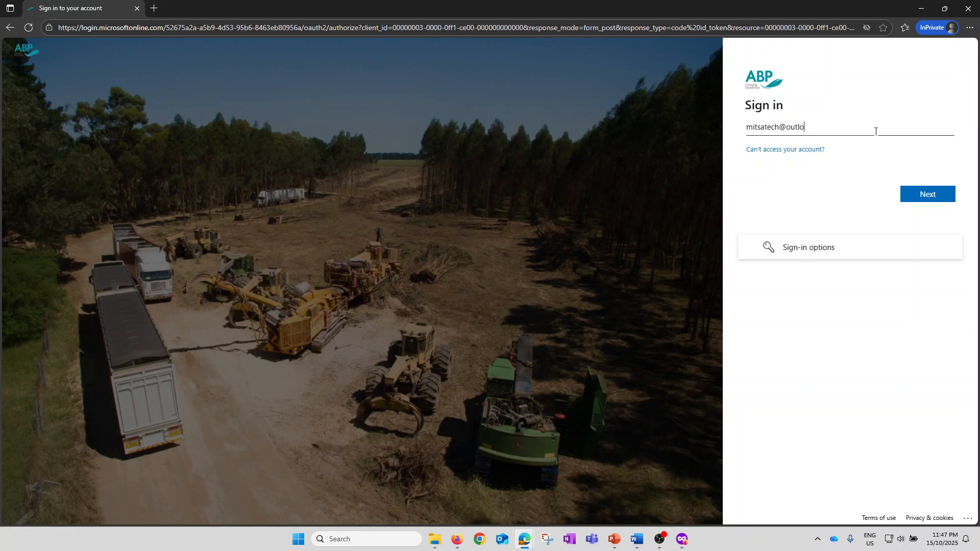Expand hidden system tray icons chevron
980x551 pixels.
tap(817, 539)
